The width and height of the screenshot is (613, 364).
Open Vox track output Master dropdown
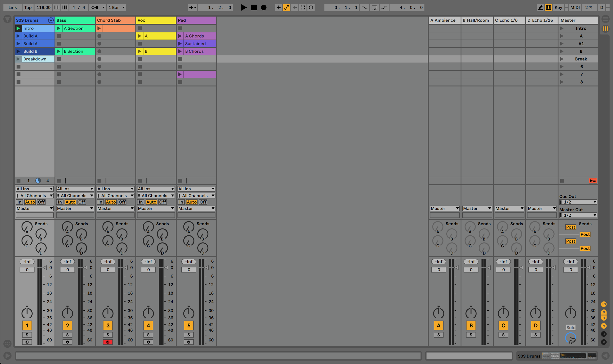click(156, 208)
